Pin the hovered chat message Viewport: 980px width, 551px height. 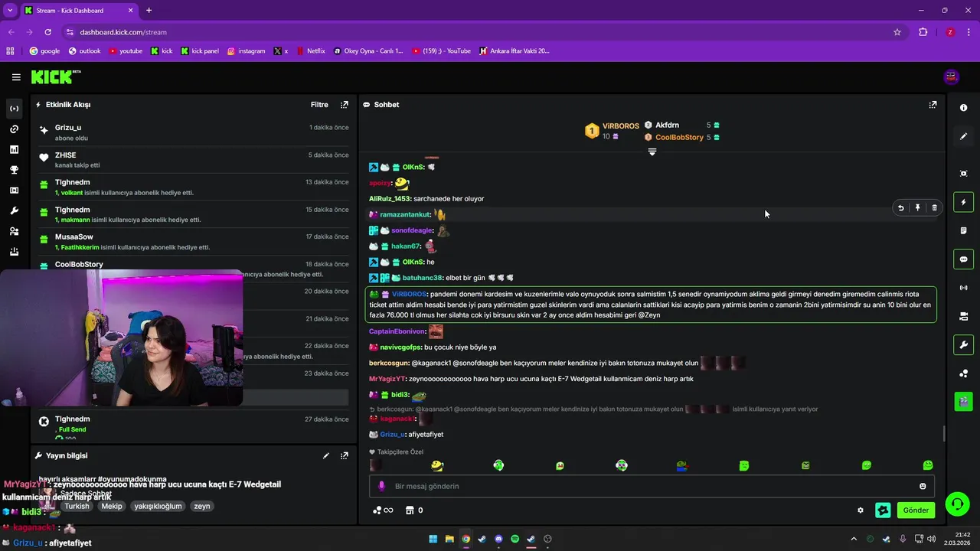[x=917, y=207]
